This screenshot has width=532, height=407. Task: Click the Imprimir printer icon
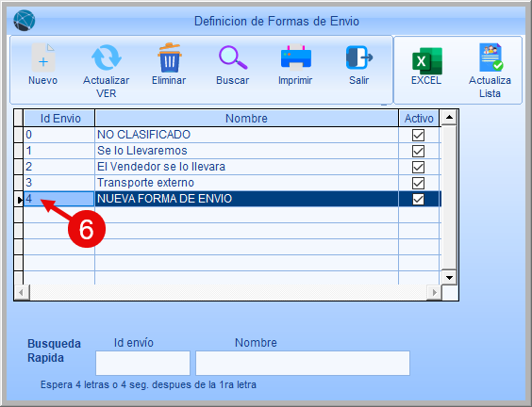295,57
